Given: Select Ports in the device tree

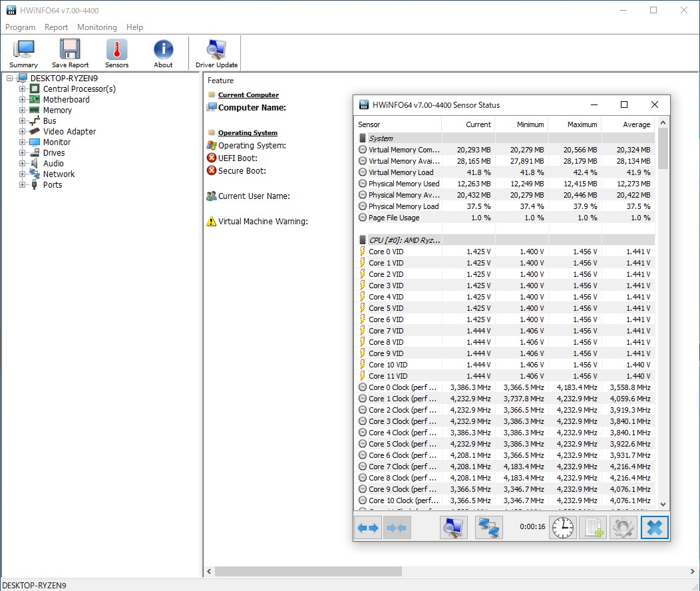Looking at the screenshot, I should coord(52,185).
